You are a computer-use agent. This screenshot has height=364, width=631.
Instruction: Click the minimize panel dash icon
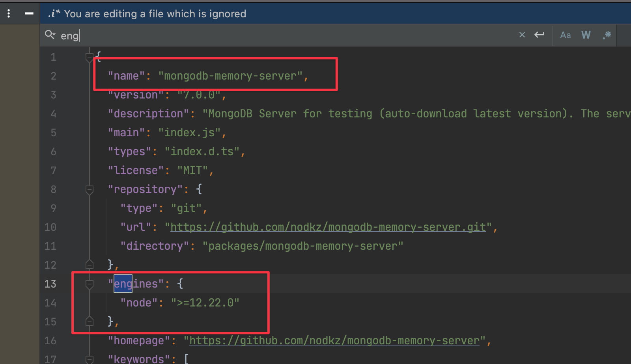coord(29,14)
